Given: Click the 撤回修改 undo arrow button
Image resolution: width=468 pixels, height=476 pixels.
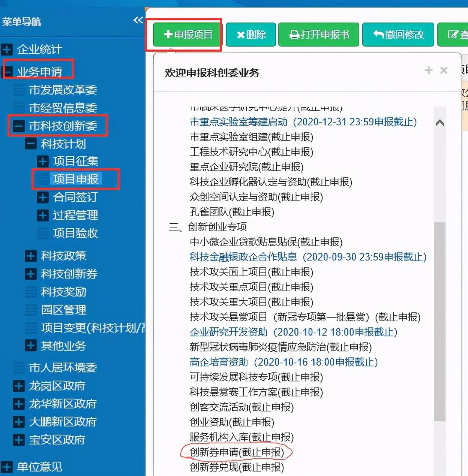Looking at the screenshot, I should [398, 35].
